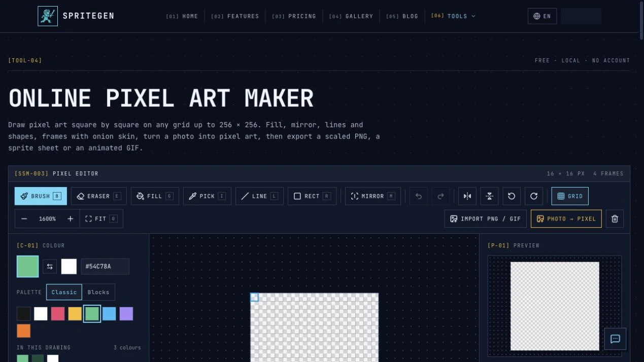Go to the Home page

182,16
